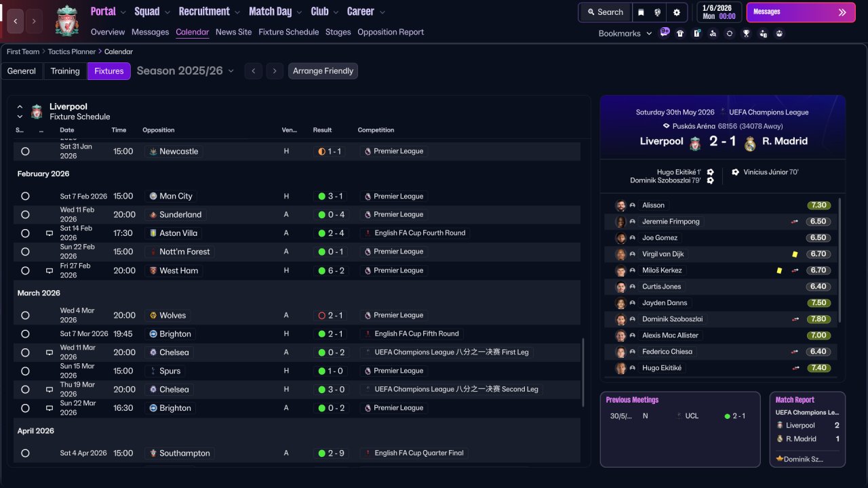Click the Liverpool team up-down selector arrows
868x488 pixels.
(x=20, y=112)
